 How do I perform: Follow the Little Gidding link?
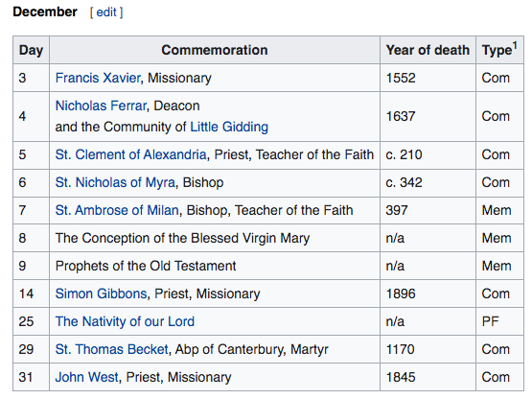click(x=229, y=127)
